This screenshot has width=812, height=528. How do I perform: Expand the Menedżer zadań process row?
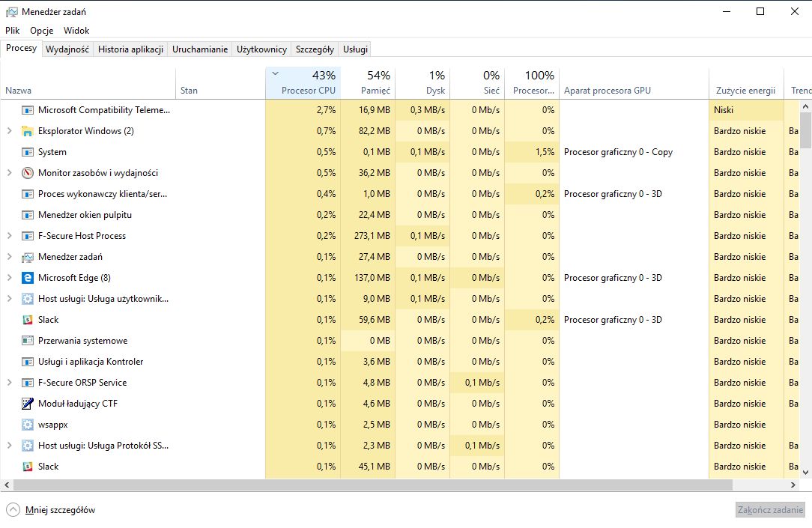9,257
